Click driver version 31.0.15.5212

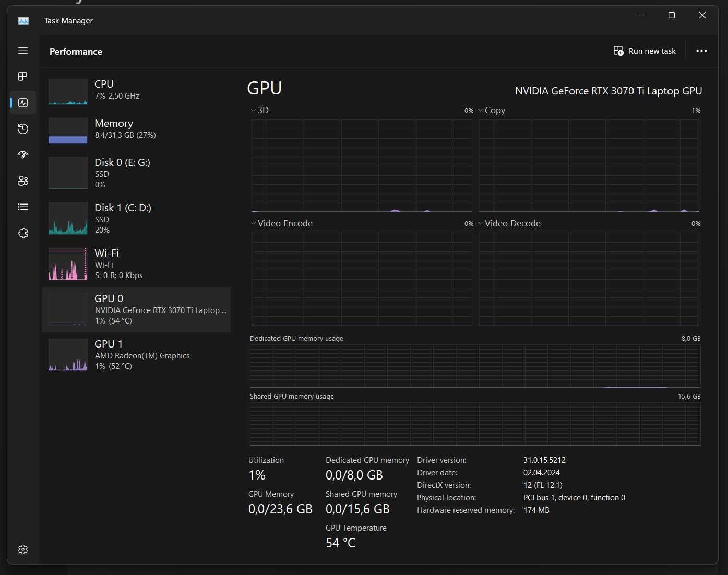tap(544, 460)
